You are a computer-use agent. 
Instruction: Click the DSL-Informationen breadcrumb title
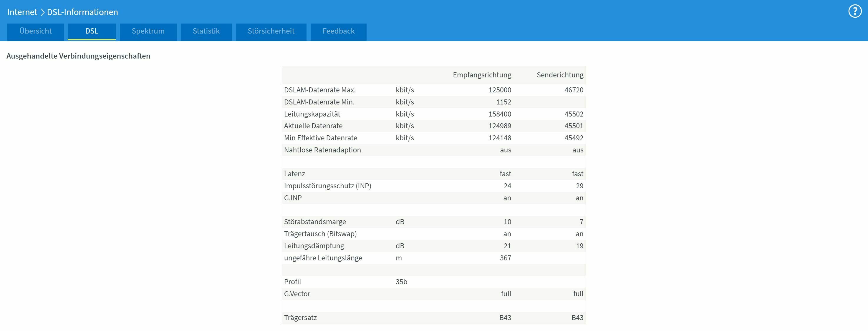[82, 12]
